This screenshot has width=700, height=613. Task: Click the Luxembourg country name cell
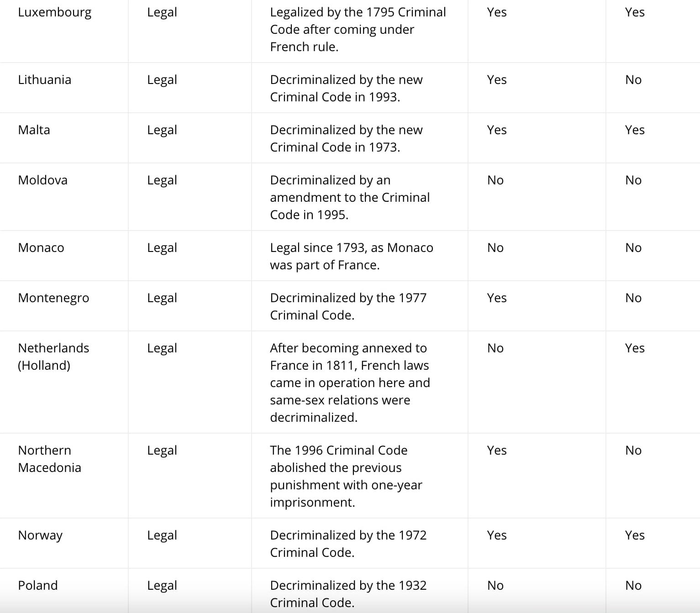point(54,12)
